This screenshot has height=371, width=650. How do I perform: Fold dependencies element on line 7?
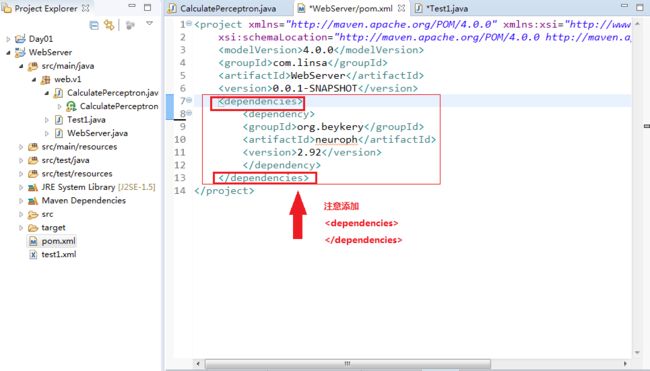(189, 100)
